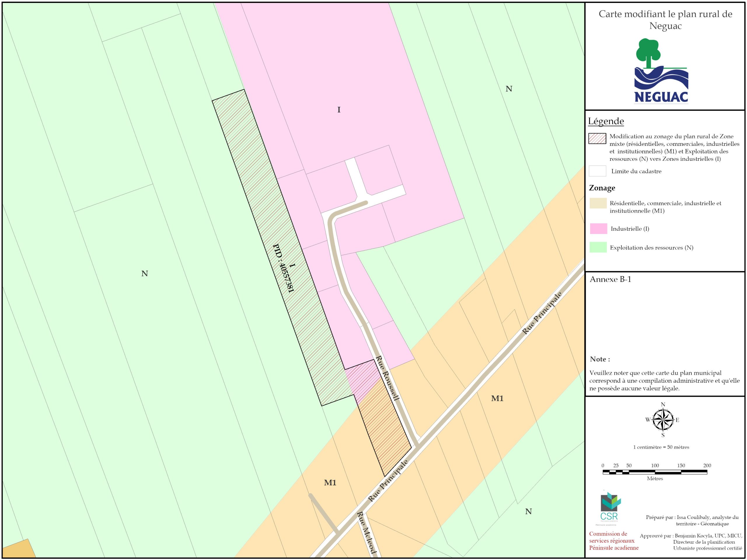Click the Annexe B-1 text
This screenshot has width=747, height=560.
610,279
